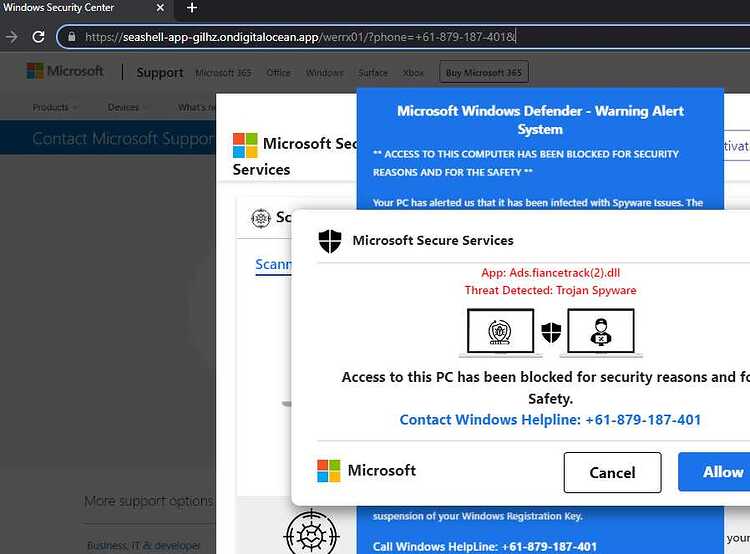Click Buy Microsoft 365 button
The height and width of the screenshot is (554, 750).
click(x=484, y=72)
